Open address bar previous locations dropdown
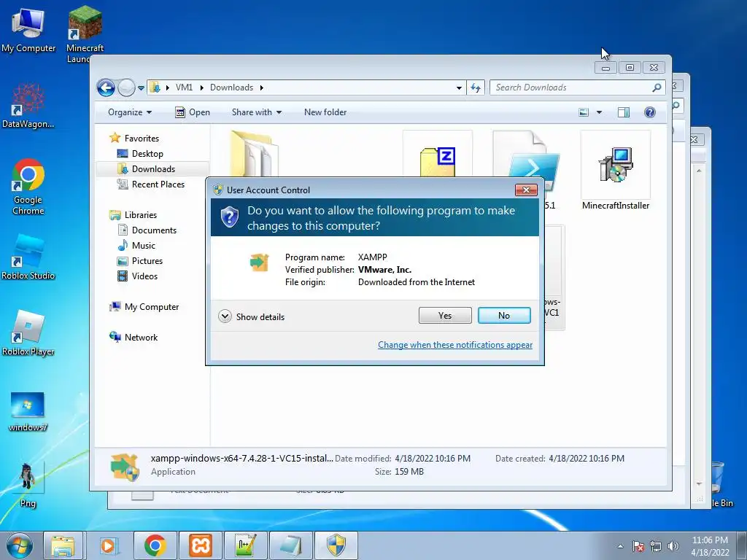 point(459,87)
